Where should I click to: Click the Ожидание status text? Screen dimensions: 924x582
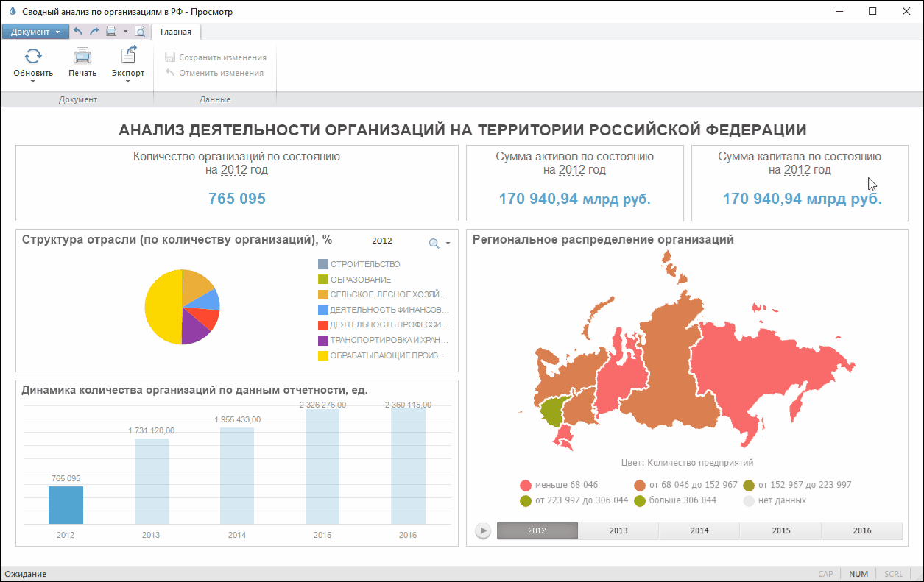(26, 574)
